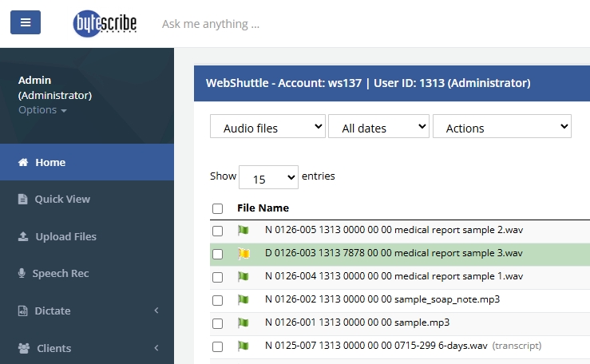Toggle the select-all checkbox in table header
The image size is (590, 364).
click(x=218, y=208)
